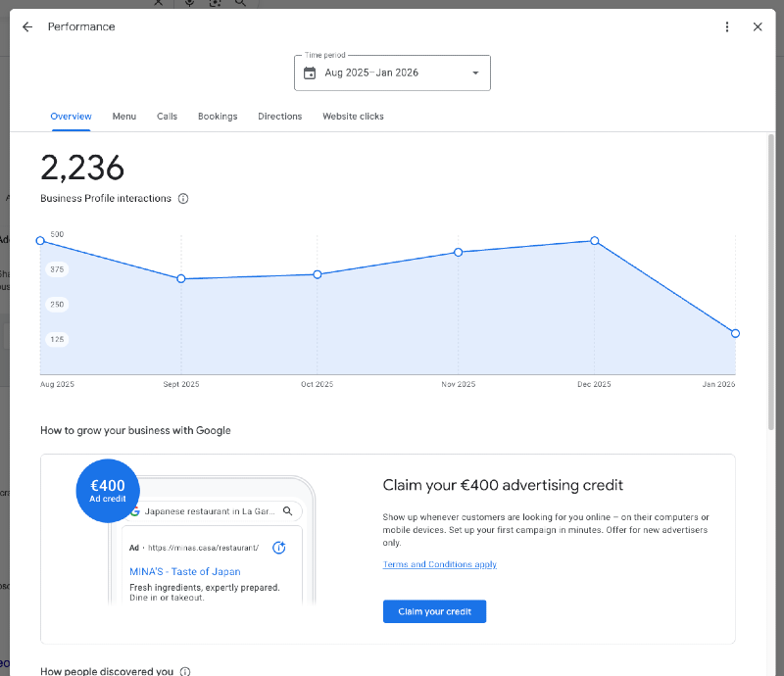Go to the Directions tab
Viewport: 784px width, 676px height.
tap(279, 117)
